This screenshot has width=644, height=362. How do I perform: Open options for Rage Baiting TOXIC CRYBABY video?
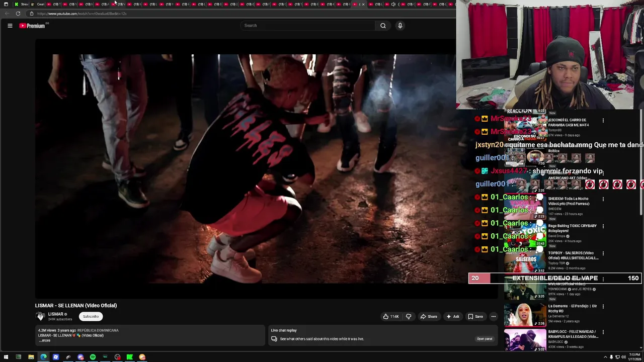click(x=603, y=226)
